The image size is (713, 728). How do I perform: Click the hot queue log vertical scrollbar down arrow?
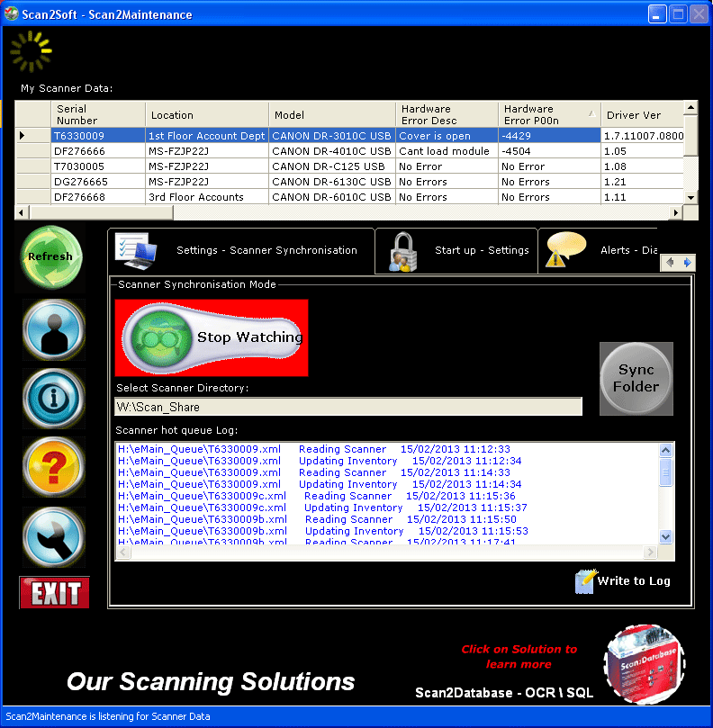666,536
